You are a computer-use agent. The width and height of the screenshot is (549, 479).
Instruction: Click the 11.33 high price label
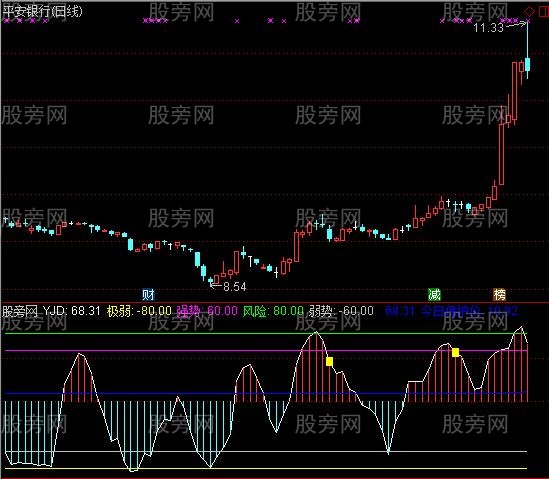(488, 28)
